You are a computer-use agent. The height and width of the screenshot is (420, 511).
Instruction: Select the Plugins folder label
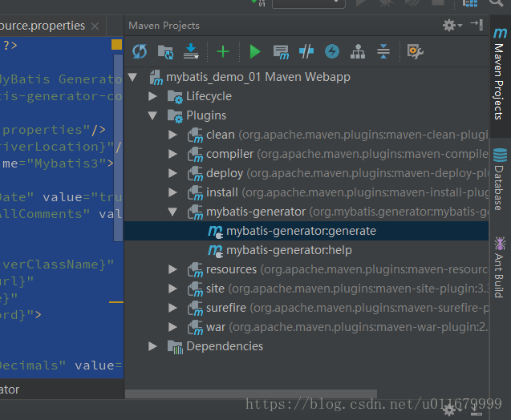(x=206, y=115)
